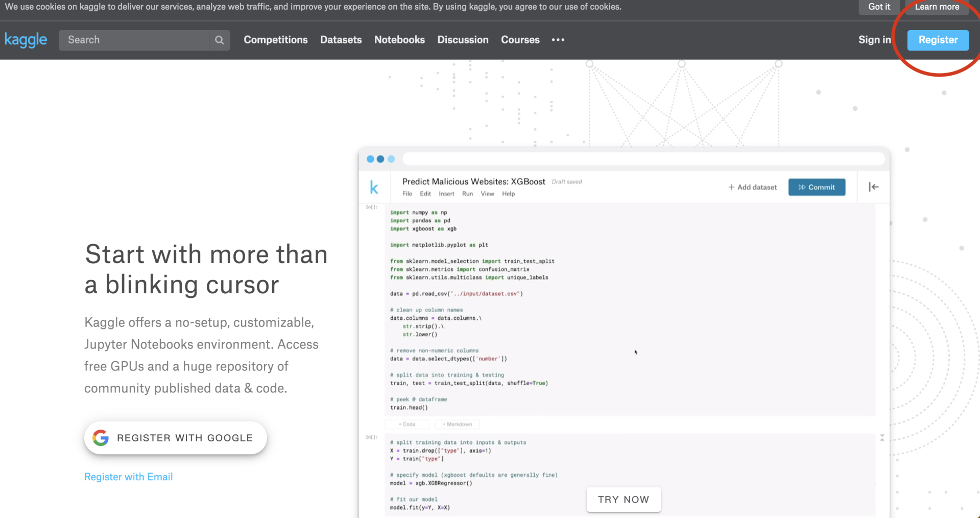
Task: Open the Competitions nav item
Action: point(276,40)
